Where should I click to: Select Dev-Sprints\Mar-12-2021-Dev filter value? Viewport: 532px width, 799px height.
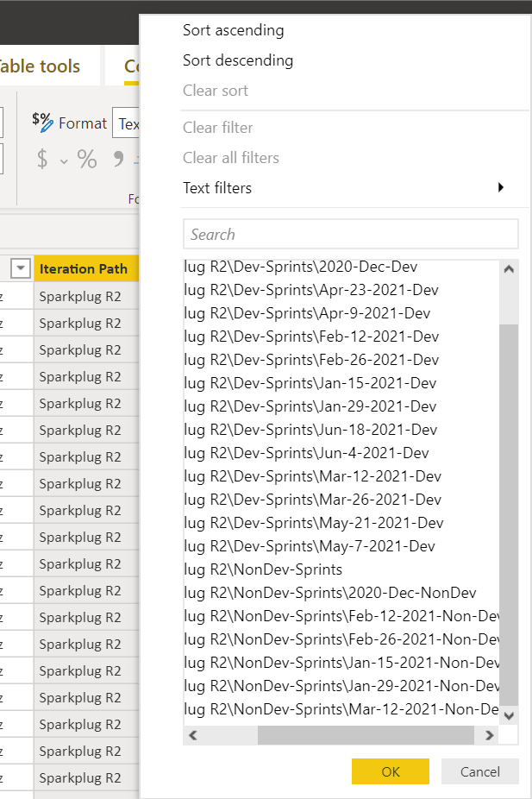(x=313, y=476)
